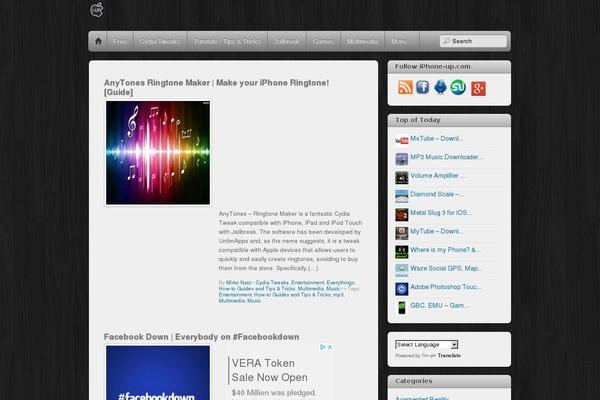This screenshot has width=600, height=400.
Task: Click the AdChoices triangle icon on ad
Action: point(323,347)
